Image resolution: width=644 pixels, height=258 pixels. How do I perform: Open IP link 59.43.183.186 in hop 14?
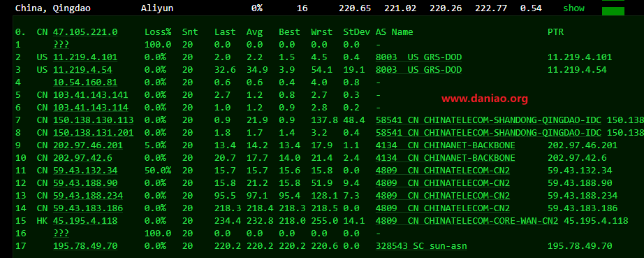[x=88, y=208]
